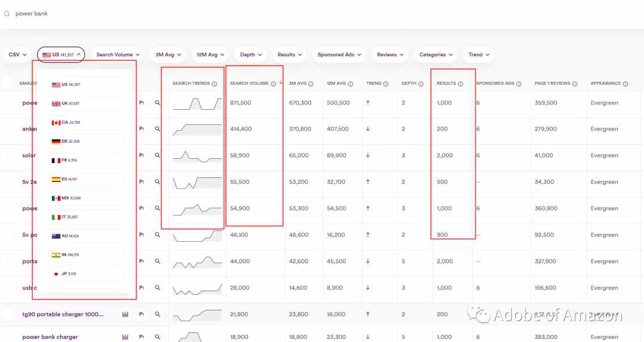Click the magnifier icon in the 46,100 row
The width and height of the screenshot is (644, 342).
point(157,235)
